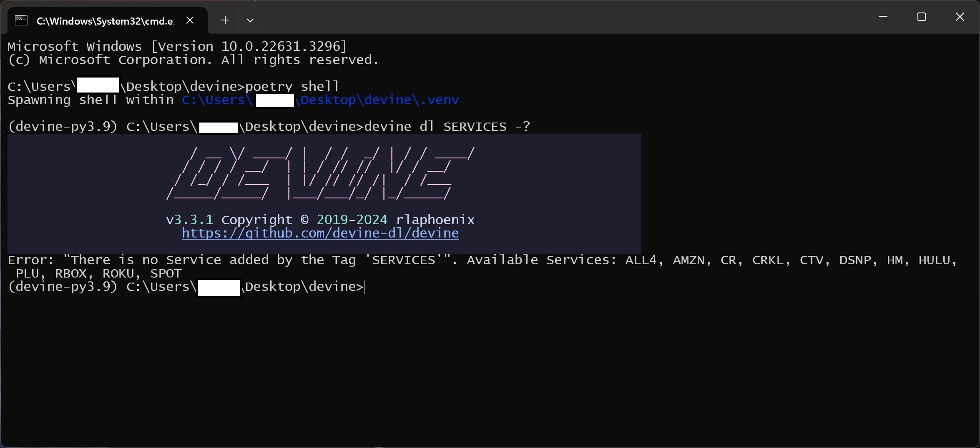980x448 pixels.
Task: Expand the terminal profiles dropdown chevron
Action: pos(250,20)
